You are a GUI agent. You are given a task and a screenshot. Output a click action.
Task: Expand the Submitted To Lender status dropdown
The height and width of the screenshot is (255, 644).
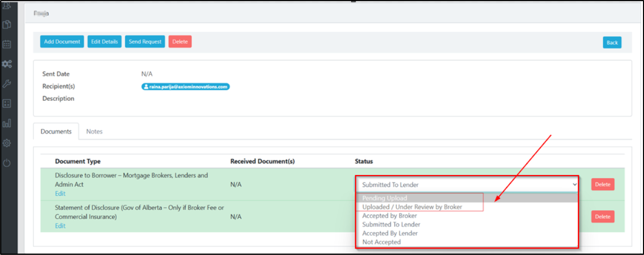tap(467, 185)
